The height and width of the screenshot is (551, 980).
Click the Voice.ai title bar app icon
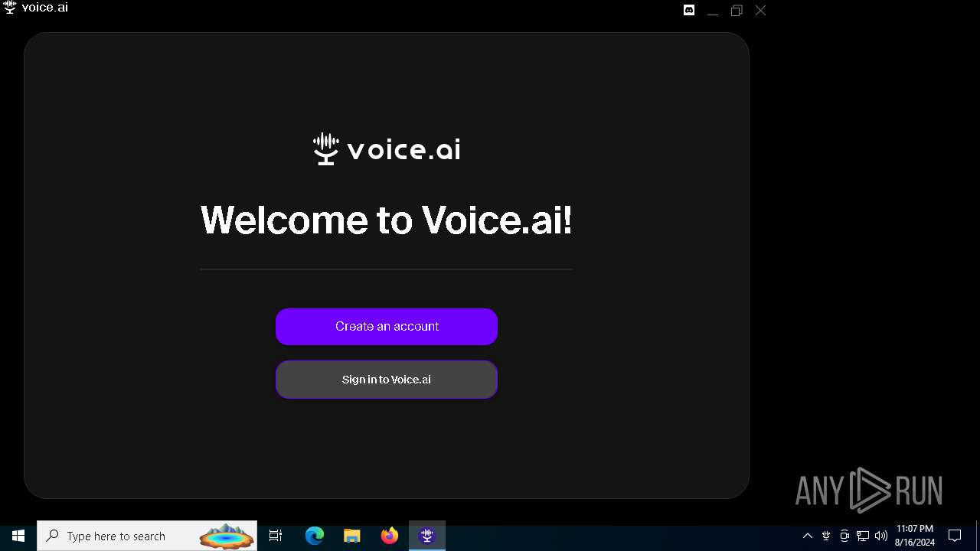pyautogui.click(x=10, y=8)
